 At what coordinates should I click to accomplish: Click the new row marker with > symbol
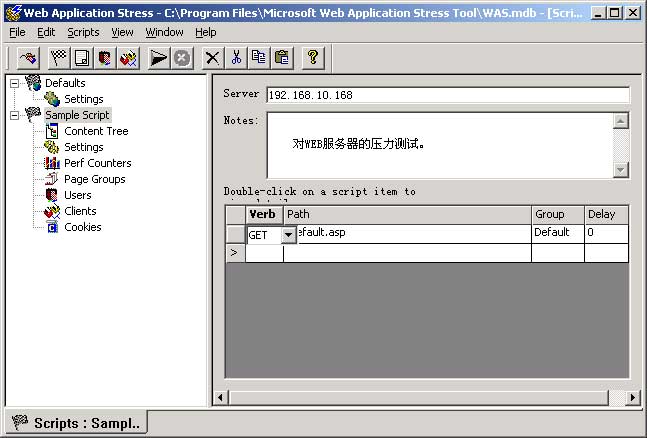236,253
